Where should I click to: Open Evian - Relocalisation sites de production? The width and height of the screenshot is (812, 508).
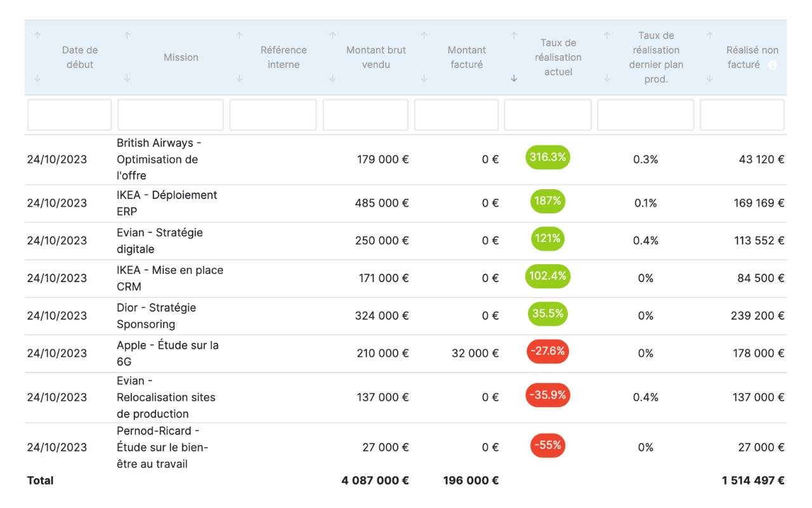click(x=166, y=398)
